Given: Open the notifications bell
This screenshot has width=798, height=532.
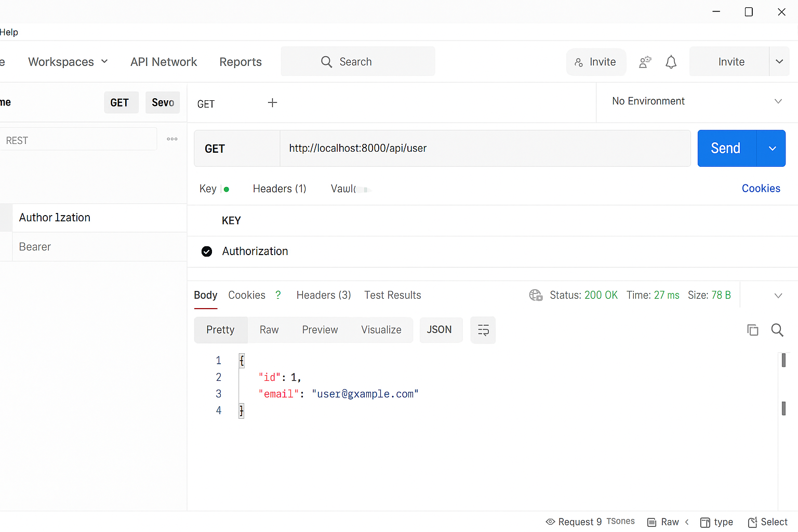Looking at the screenshot, I should [x=671, y=61].
